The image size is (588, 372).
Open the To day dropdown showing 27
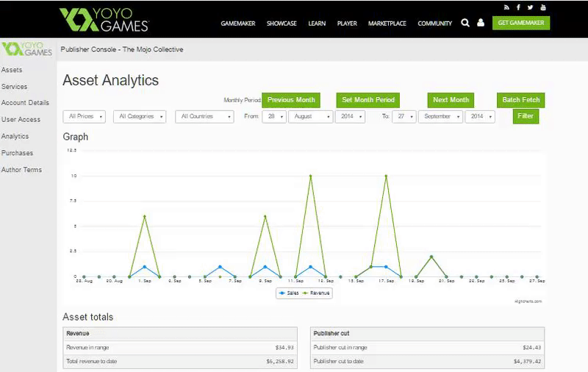[x=404, y=117]
